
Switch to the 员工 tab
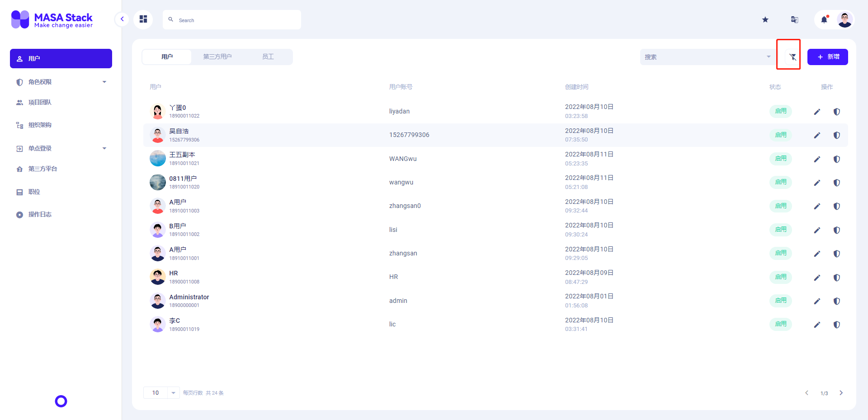[268, 57]
